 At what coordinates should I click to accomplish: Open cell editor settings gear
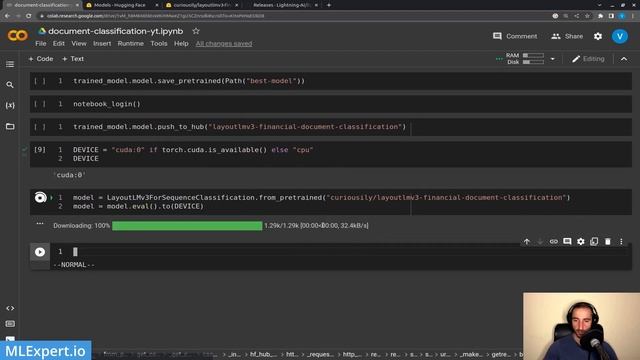pos(581,242)
